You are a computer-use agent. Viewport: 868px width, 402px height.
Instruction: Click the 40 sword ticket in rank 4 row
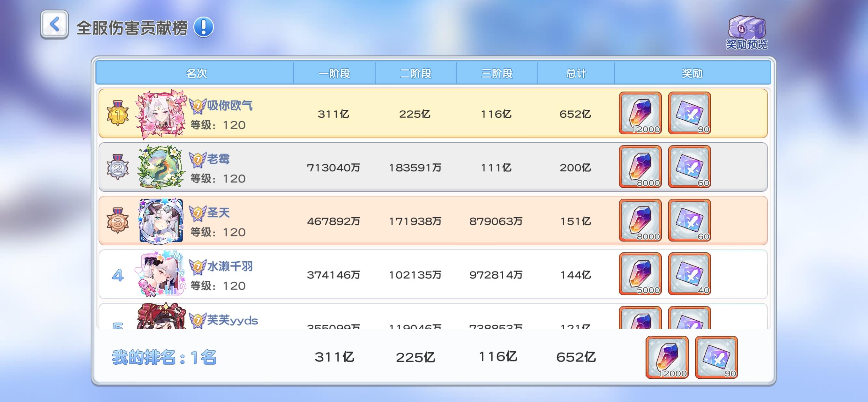689,274
